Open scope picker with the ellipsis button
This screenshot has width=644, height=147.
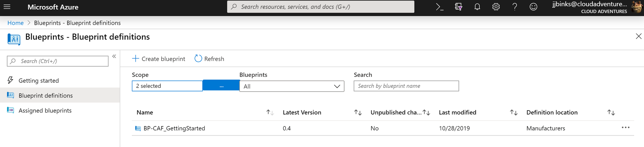pyautogui.click(x=221, y=86)
